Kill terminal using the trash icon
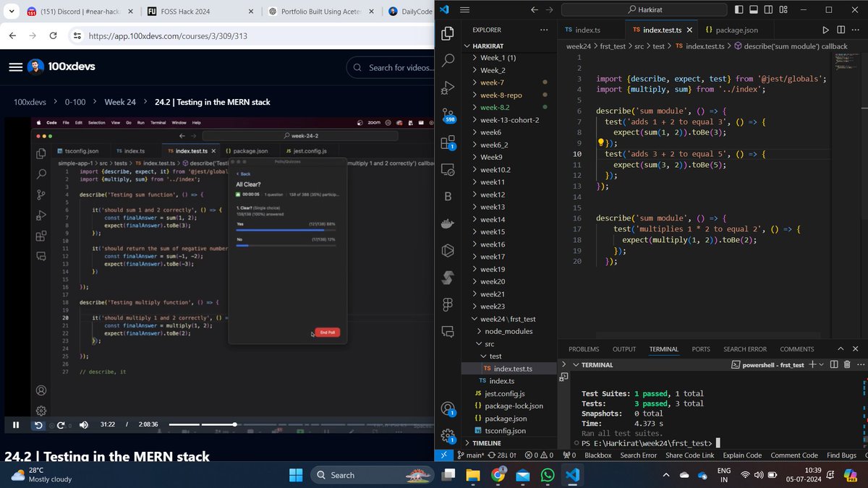The width and height of the screenshot is (868, 488). tap(847, 365)
